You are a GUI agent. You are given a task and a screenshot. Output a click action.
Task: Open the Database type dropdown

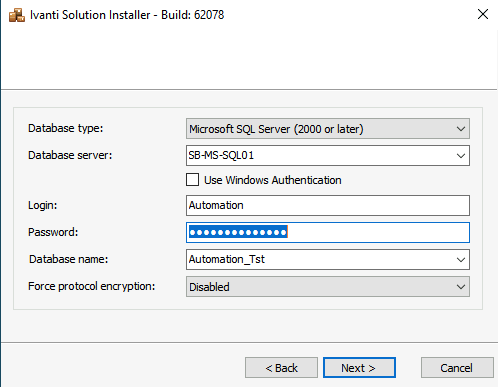pos(328,129)
